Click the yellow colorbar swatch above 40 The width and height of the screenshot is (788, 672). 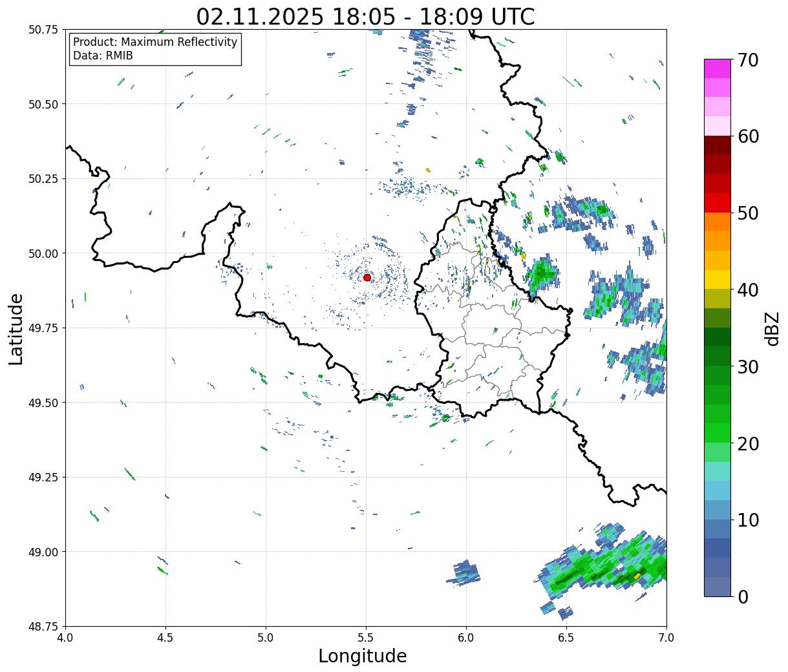coord(718,279)
